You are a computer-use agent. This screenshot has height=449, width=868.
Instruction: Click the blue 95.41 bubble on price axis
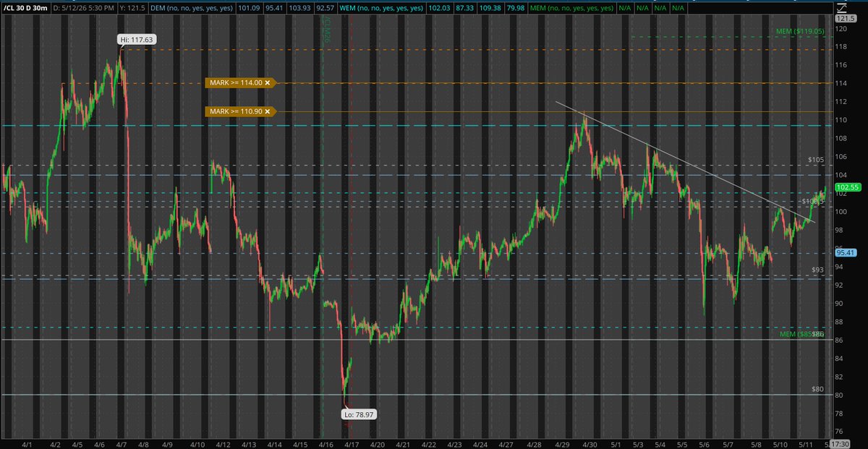tap(844, 252)
